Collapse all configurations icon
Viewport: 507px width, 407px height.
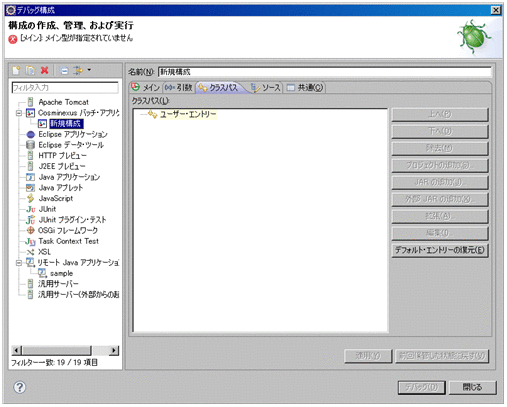64,70
